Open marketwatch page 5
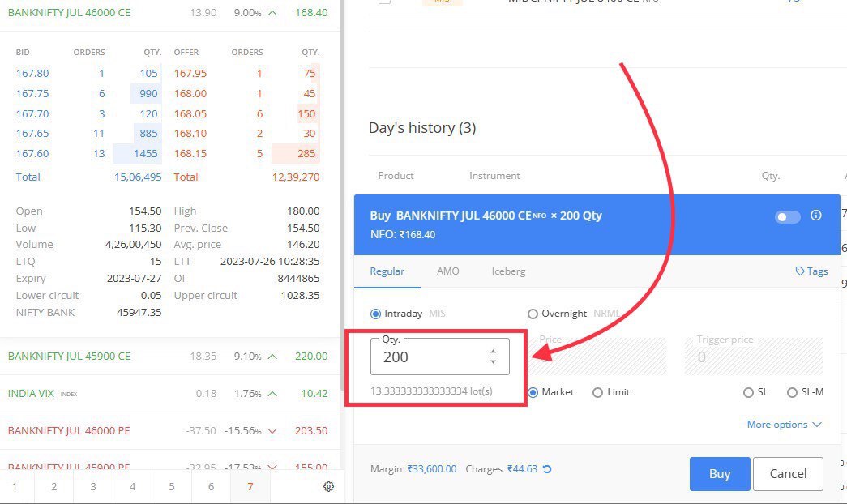This screenshot has width=847, height=504. (172, 487)
